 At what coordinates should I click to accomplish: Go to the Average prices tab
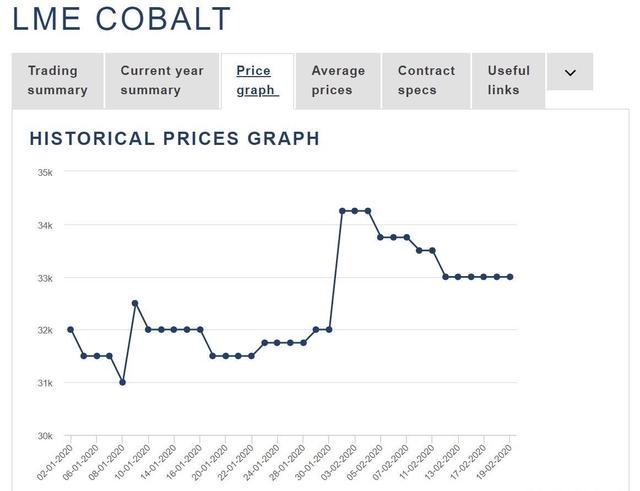[338, 80]
